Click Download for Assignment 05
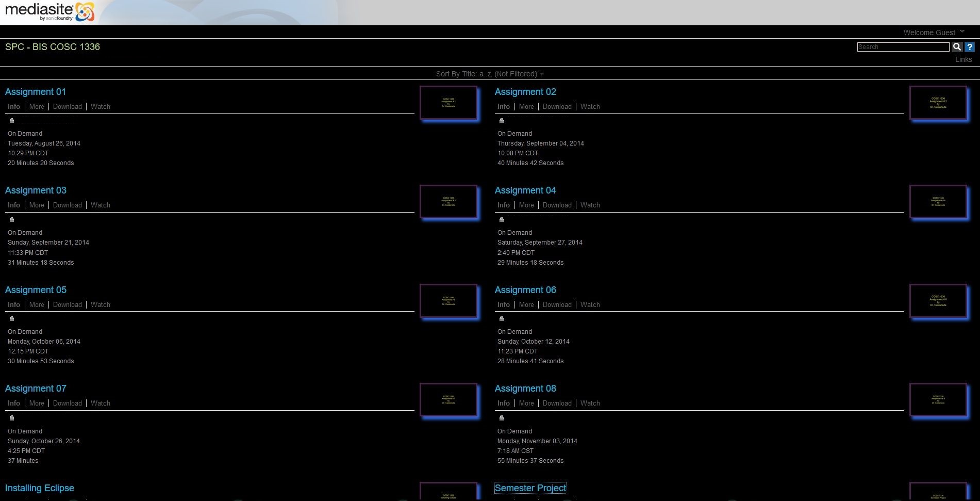 click(x=68, y=304)
